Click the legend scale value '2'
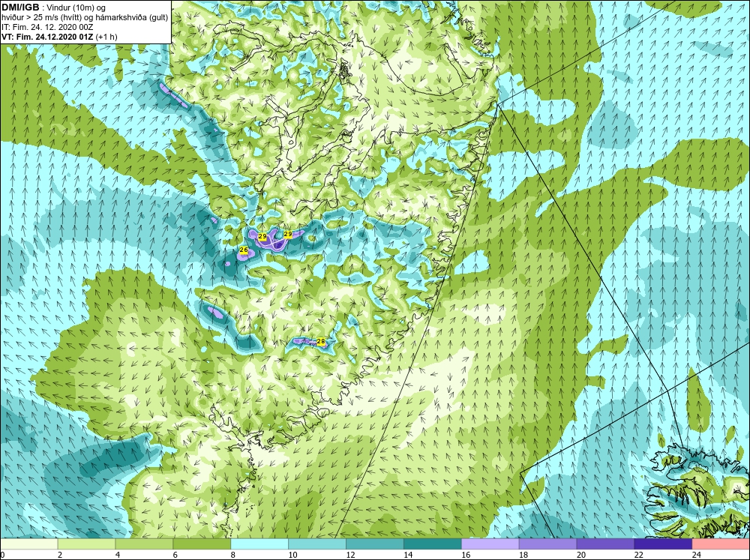 point(60,555)
